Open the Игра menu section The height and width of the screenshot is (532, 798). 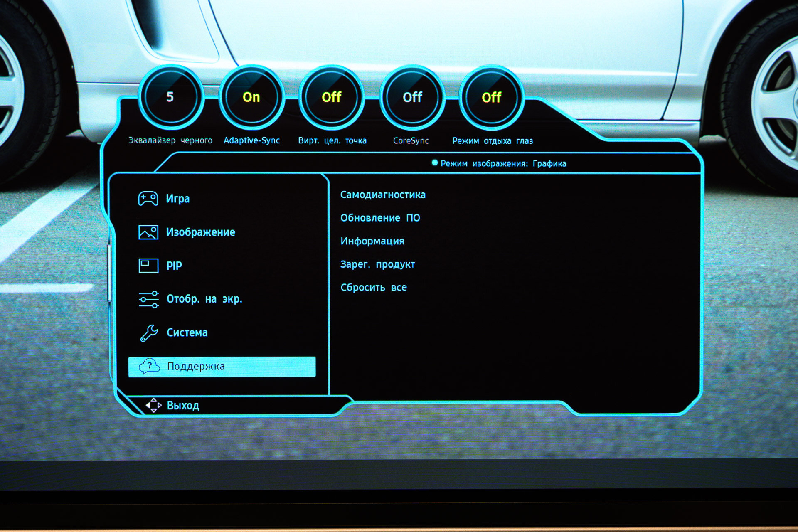[178, 199]
